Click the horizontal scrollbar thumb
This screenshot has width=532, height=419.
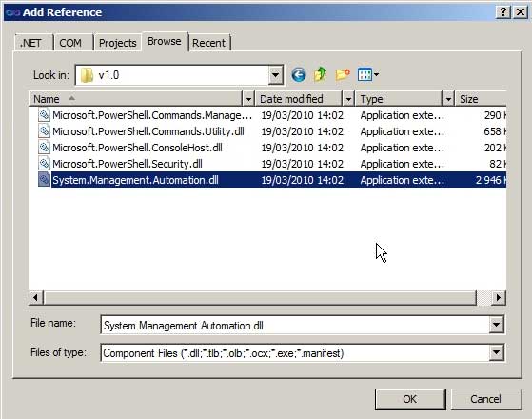260,298
